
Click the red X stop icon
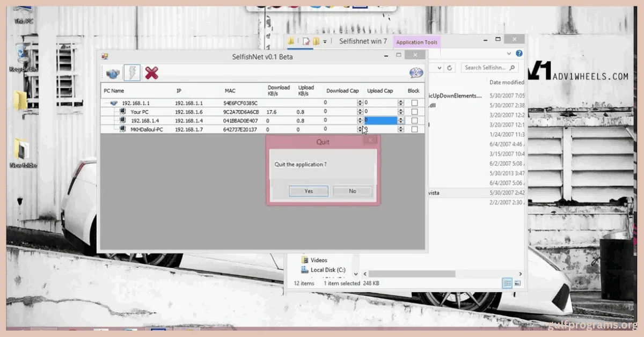pos(152,72)
